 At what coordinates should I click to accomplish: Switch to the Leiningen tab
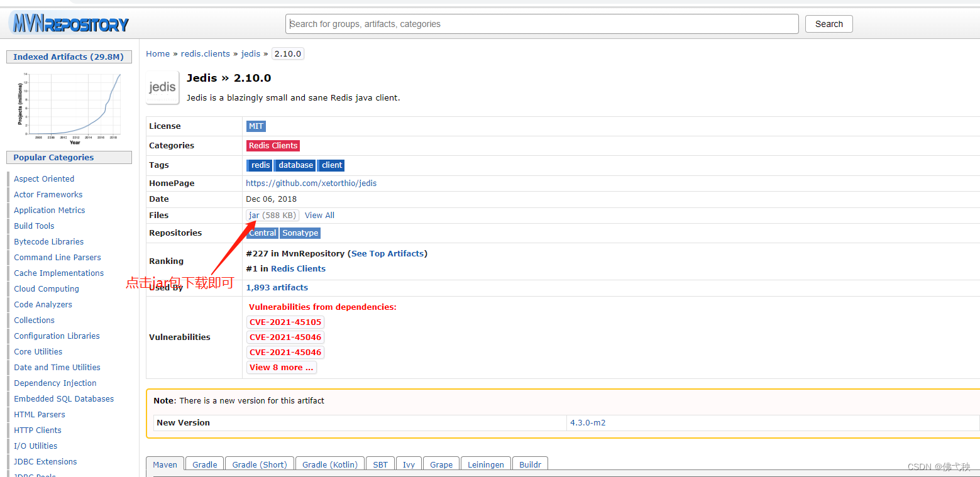486,465
